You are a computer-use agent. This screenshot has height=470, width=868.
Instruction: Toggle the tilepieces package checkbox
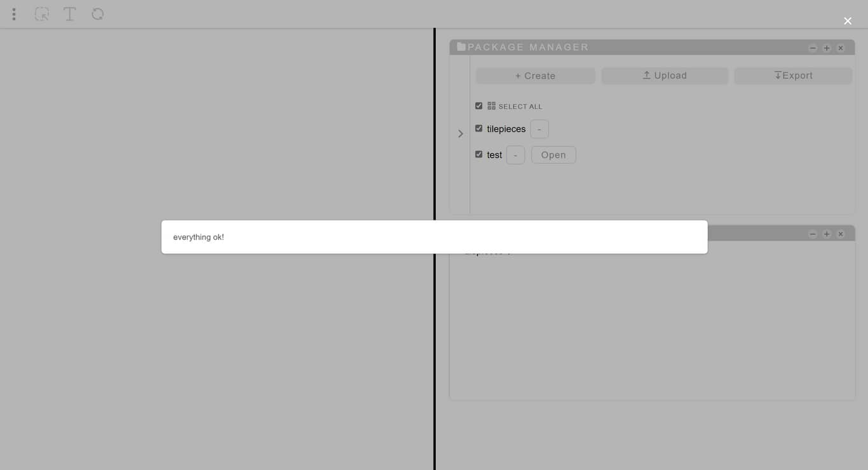click(x=479, y=128)
